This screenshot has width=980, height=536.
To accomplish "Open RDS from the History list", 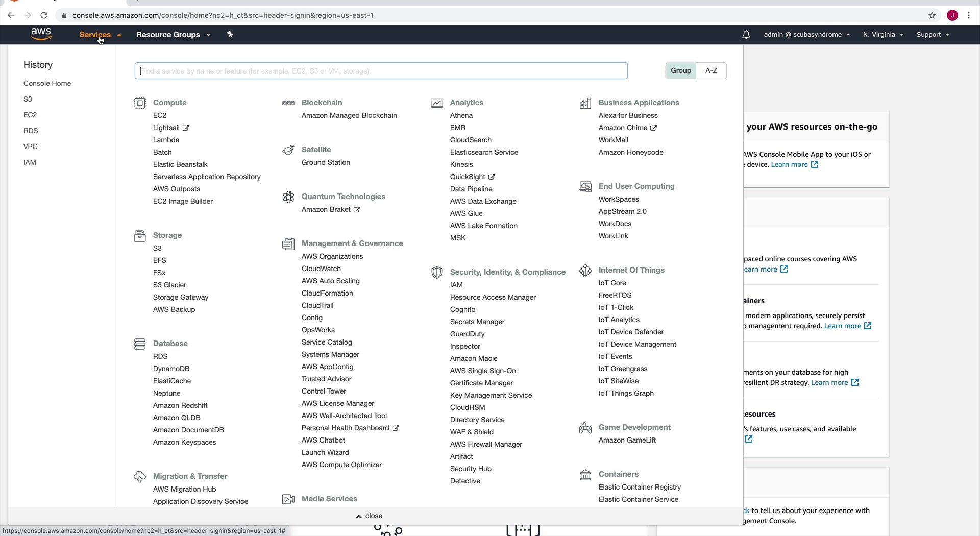I will [31, 131].
